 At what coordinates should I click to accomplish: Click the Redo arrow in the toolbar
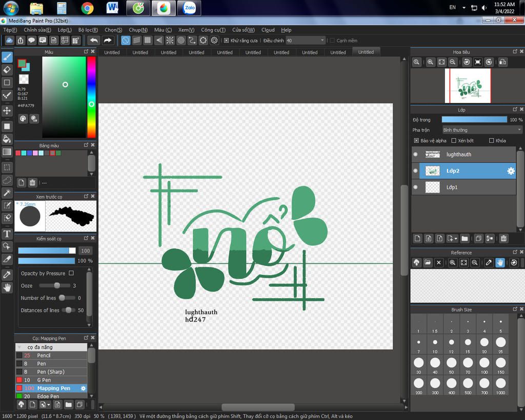(108, 40)
